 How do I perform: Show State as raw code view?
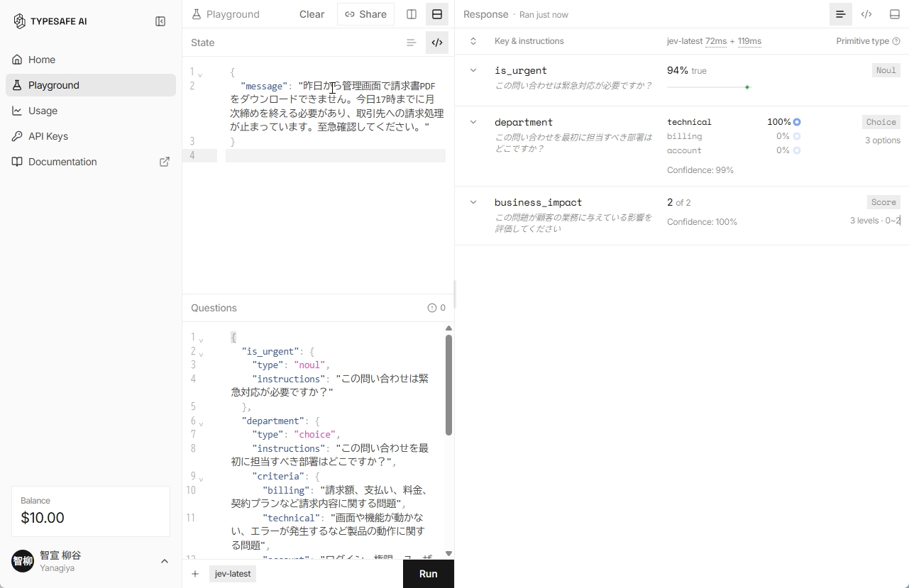coord(437,43)
